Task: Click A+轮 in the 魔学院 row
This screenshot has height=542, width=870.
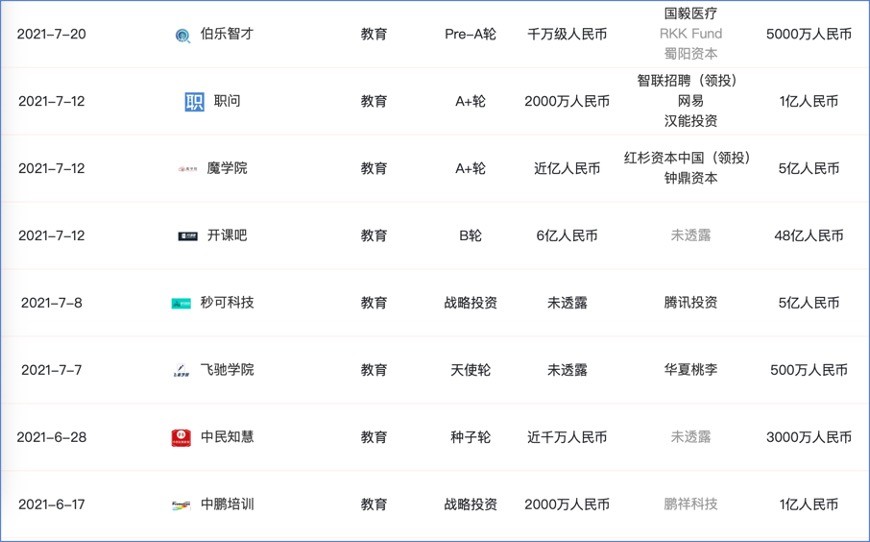Action: pyautogui.click(x=471, y=169)
